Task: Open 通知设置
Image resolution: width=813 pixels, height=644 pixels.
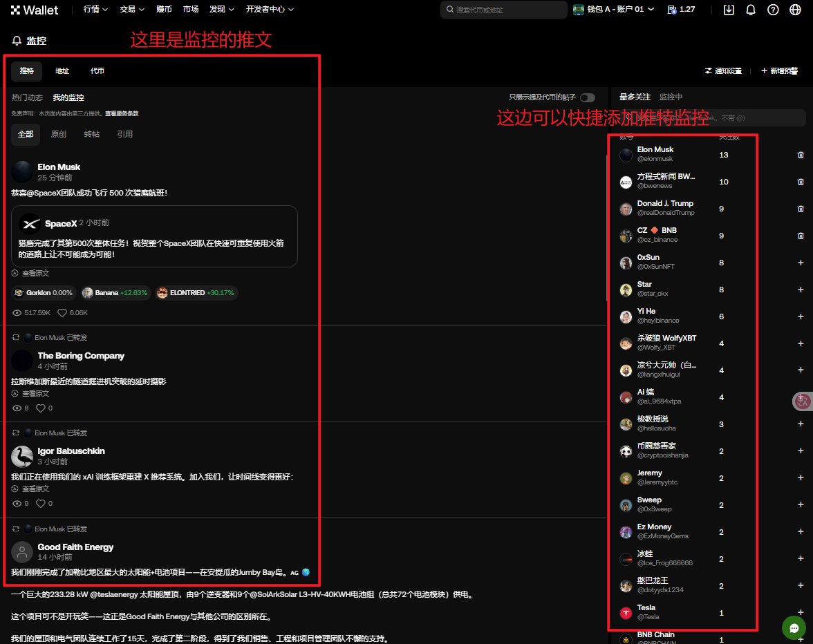Action: click(723, 71)
